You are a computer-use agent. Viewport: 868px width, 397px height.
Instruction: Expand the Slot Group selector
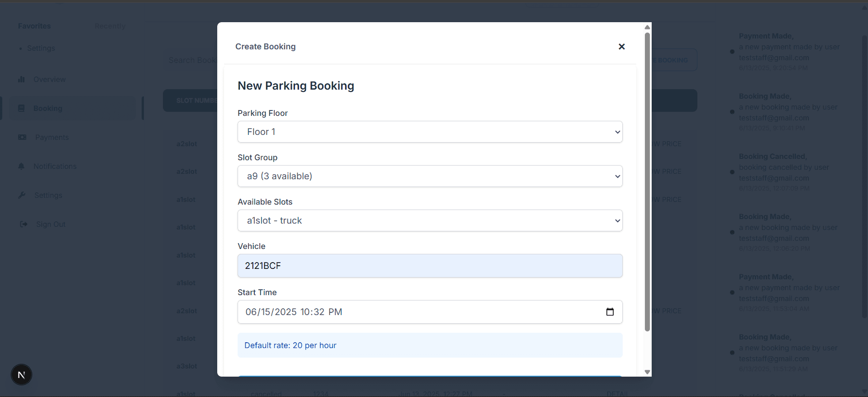click(x=430, y=176)
